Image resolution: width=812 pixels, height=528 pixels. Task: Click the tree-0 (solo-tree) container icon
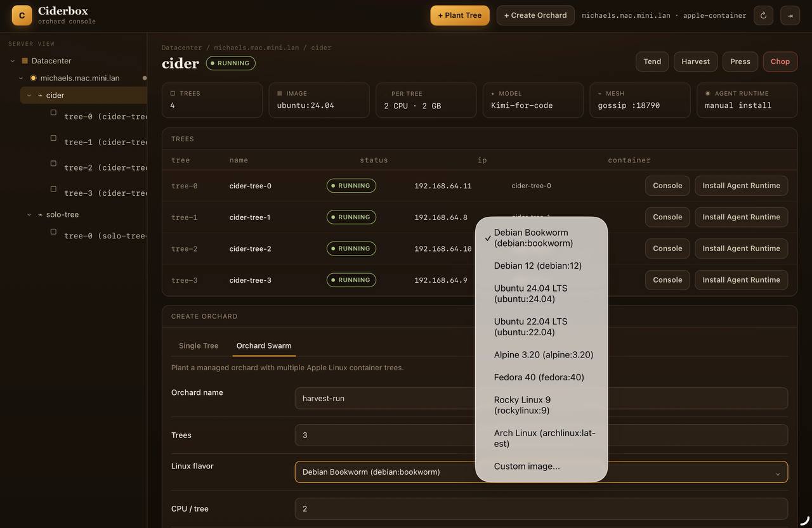coord(53,231)
